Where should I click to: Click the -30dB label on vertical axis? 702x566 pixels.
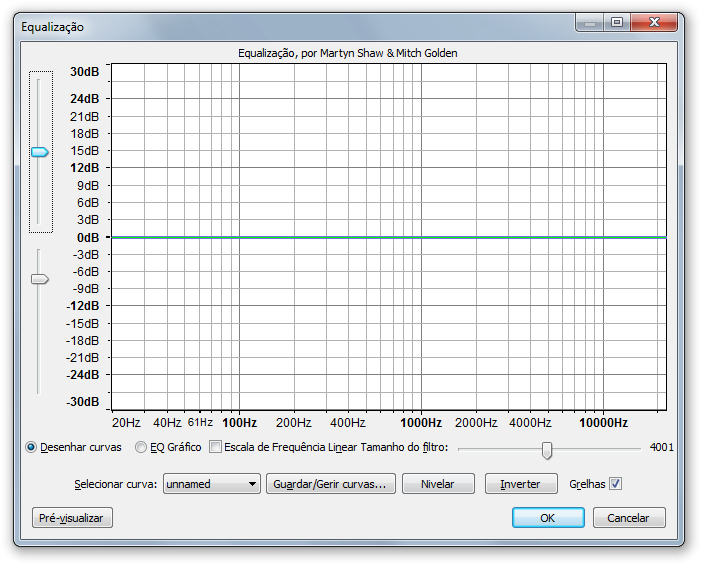pyautogui.click(x=83, y=402)
